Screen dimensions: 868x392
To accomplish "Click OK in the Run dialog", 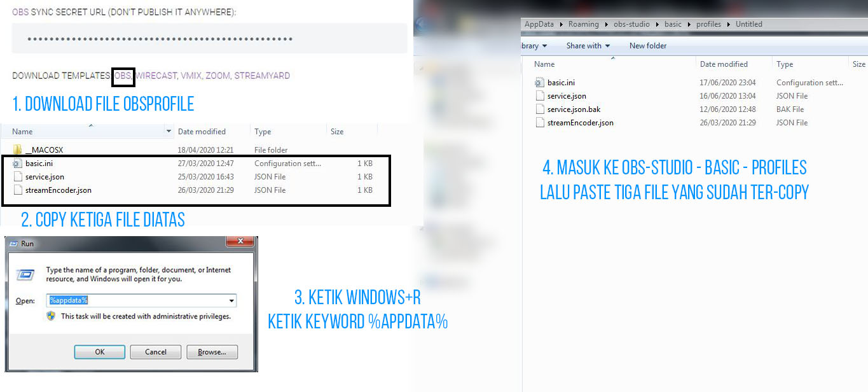I will coord(100,352).
